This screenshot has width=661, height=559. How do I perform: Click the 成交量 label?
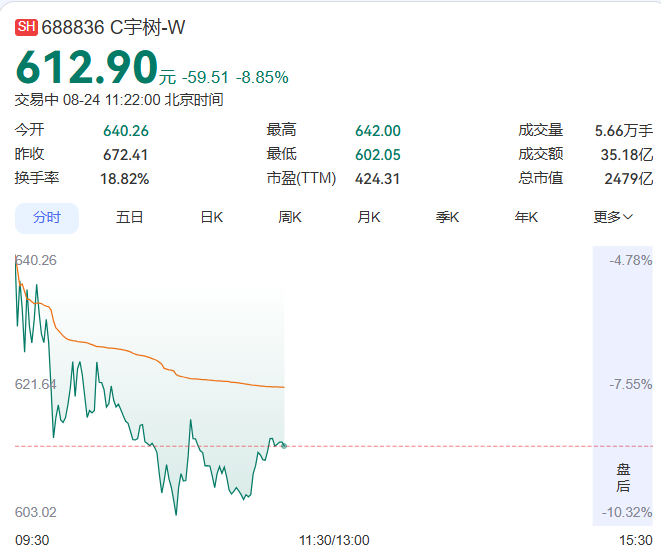coord(541,130)
